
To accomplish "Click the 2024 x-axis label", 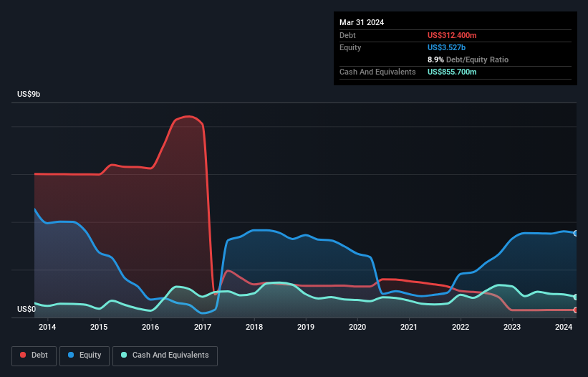I will [564, 327].
